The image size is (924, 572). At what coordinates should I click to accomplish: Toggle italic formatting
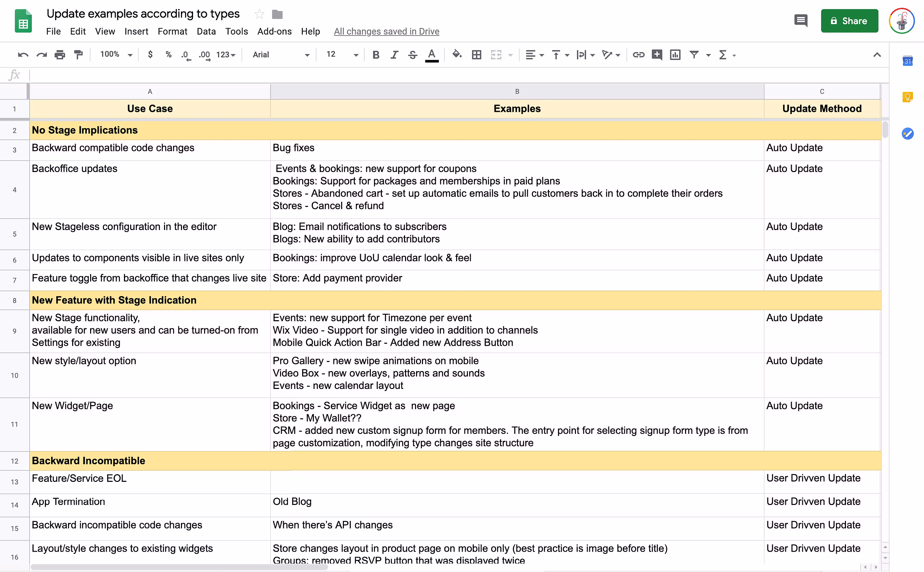tap(394, 55)
